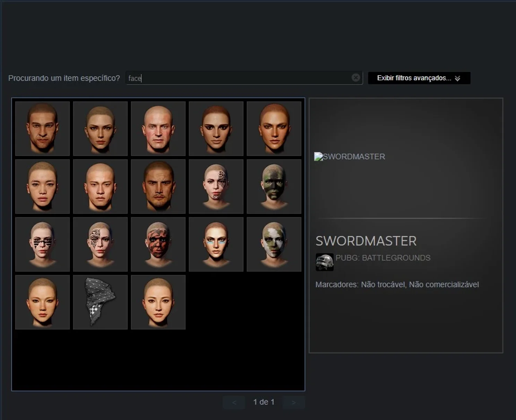
Task: Select the face with black horizontal stripe paint
Action: [42, 244]
